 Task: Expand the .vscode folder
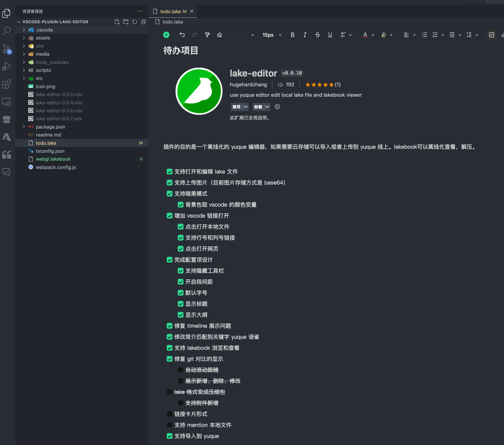24,30
